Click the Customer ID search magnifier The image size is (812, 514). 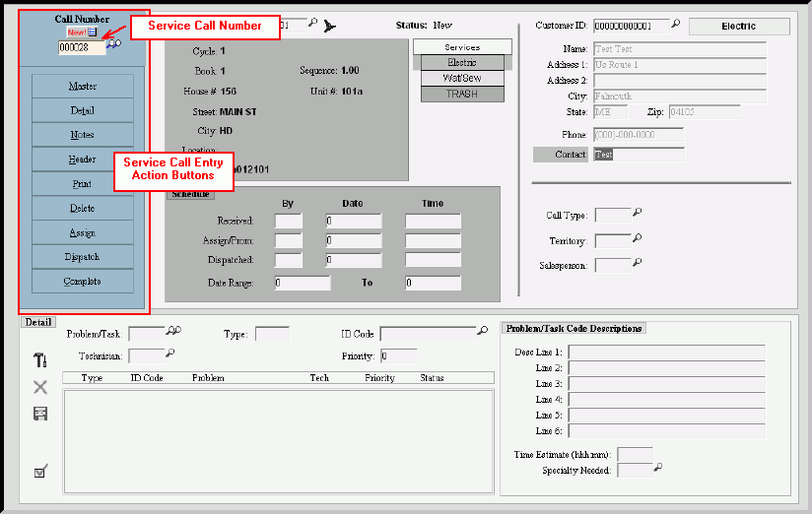[676, 25]
